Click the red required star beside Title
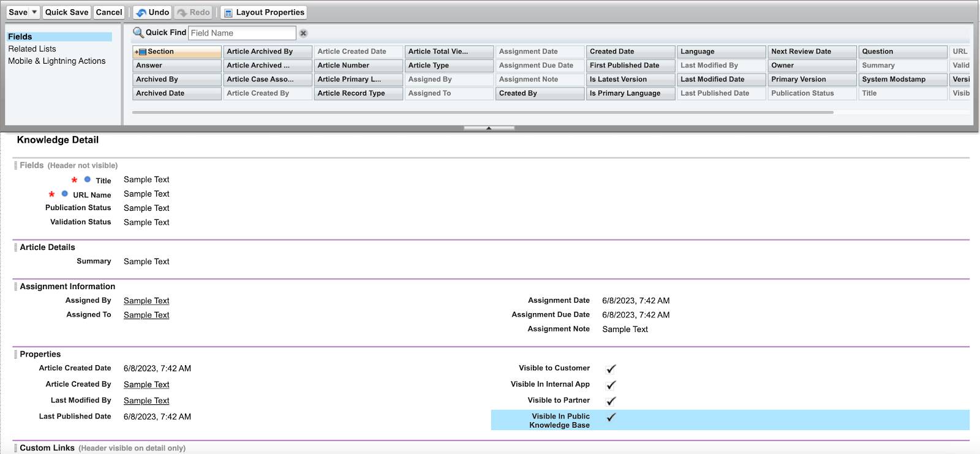This screenshot has width=980, height=454. click(x=74, y=180)
